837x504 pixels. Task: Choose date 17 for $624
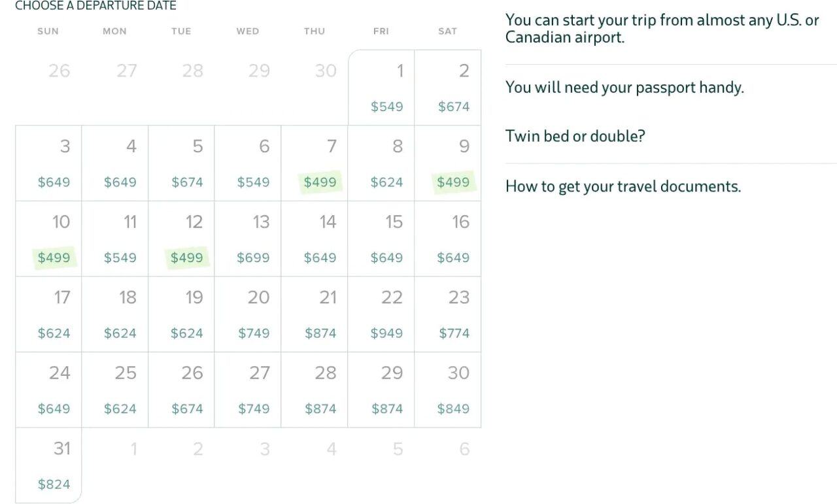(49, 314)
